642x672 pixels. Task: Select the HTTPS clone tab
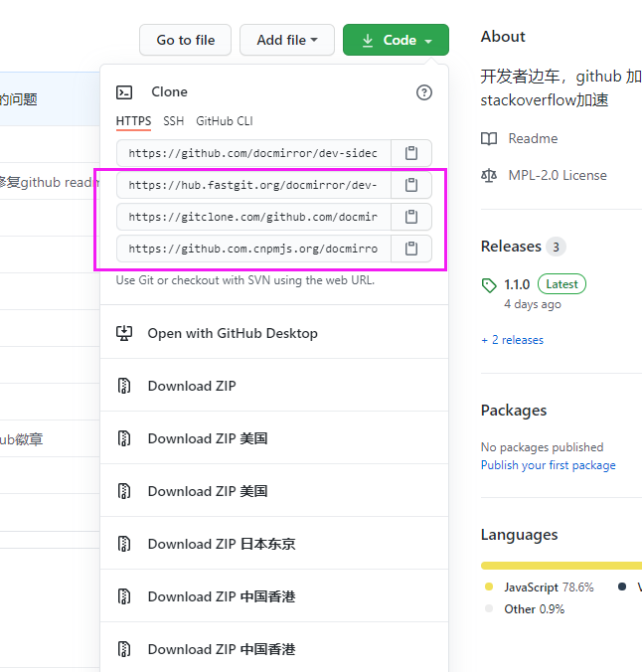(133, 121)
